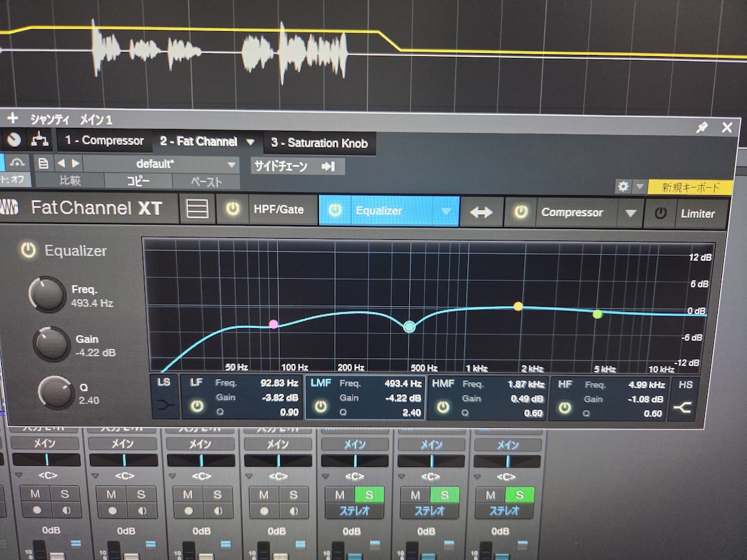The width and height of the screenshot is (747, 560).
Task: Load the next preset with the right arrow
Action: (x=75, y=164)
